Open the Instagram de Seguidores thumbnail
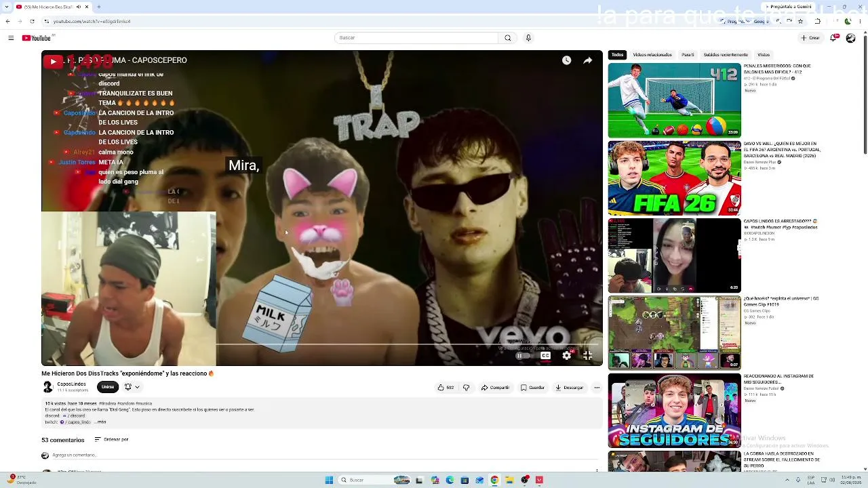 coord(675,411)
